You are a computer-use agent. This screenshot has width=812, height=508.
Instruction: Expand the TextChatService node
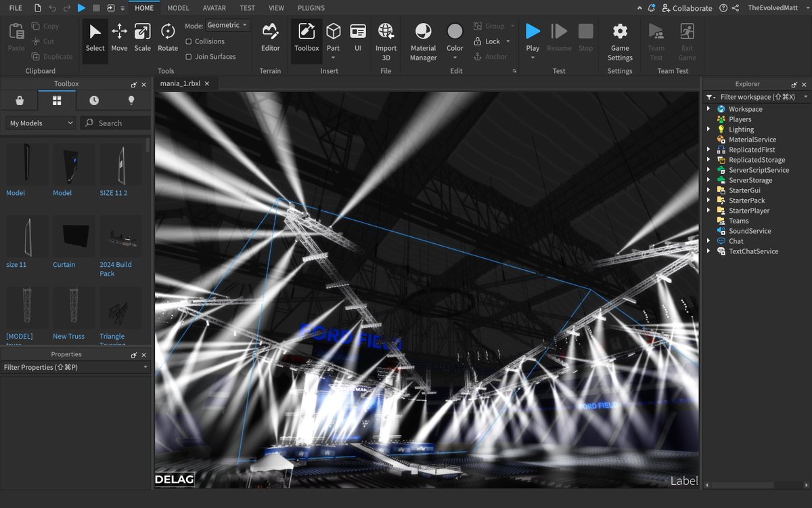[x=708, y=251]
